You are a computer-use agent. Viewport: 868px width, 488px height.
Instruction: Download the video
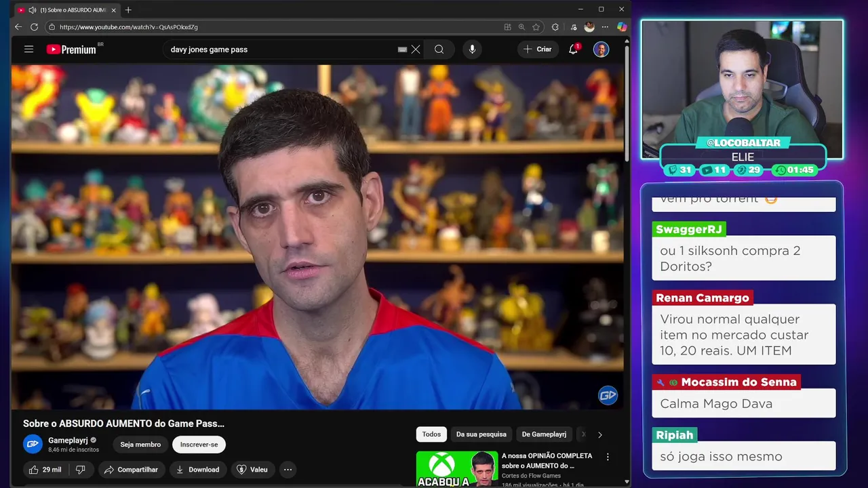(197, 469)
